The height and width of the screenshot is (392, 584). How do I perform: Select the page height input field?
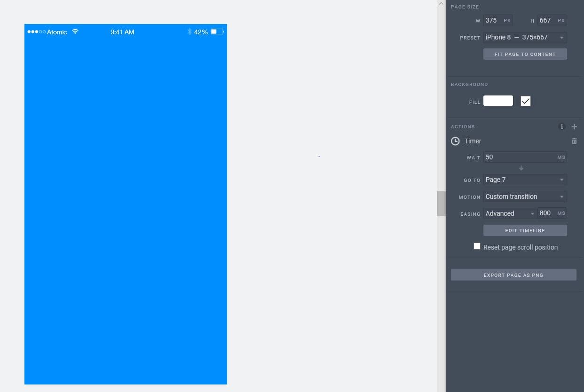click(x=548, y=20)
